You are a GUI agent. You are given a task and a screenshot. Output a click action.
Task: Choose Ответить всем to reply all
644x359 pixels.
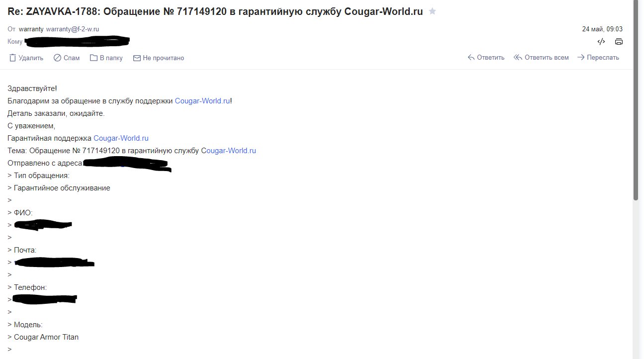[541, 58]
